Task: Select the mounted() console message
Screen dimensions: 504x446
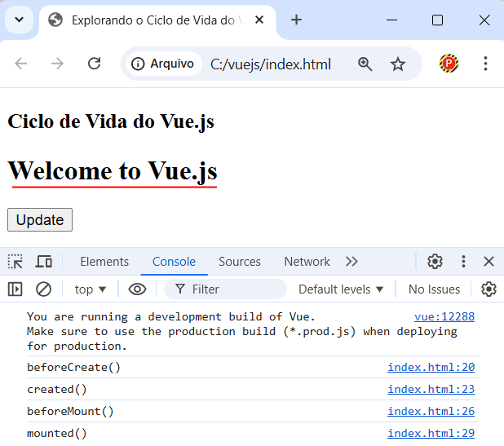Action: 57,434
